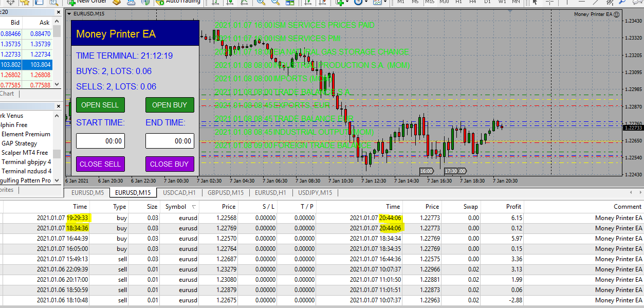The image size is (644, 308).
Task: Select the D1 timeframe button
Action: (487, 2)
